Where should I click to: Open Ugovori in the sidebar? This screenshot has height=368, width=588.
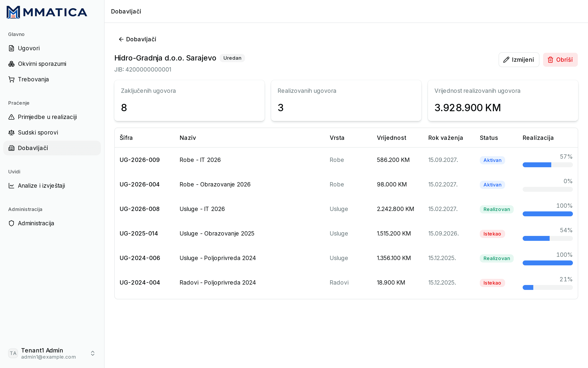point(52,48)
